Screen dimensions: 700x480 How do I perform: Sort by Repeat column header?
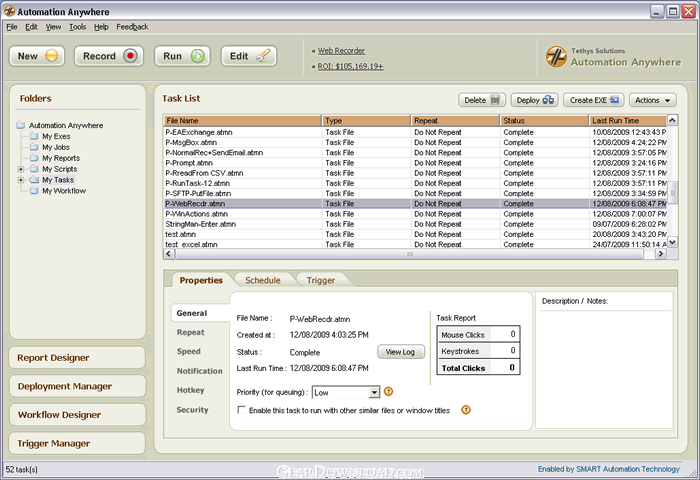(x=455, y=121)
